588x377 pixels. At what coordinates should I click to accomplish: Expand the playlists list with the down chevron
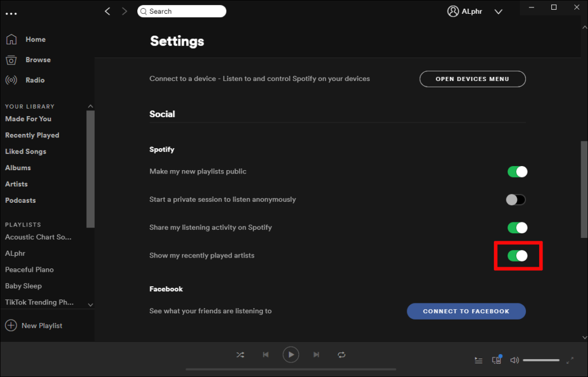tap(90, 306)
